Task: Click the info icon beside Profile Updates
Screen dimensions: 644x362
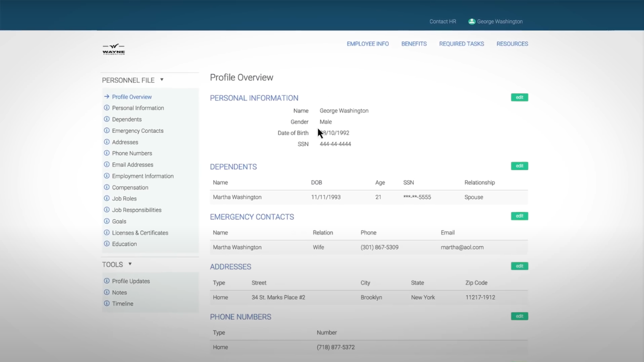Action: click(x=107, y=281)
